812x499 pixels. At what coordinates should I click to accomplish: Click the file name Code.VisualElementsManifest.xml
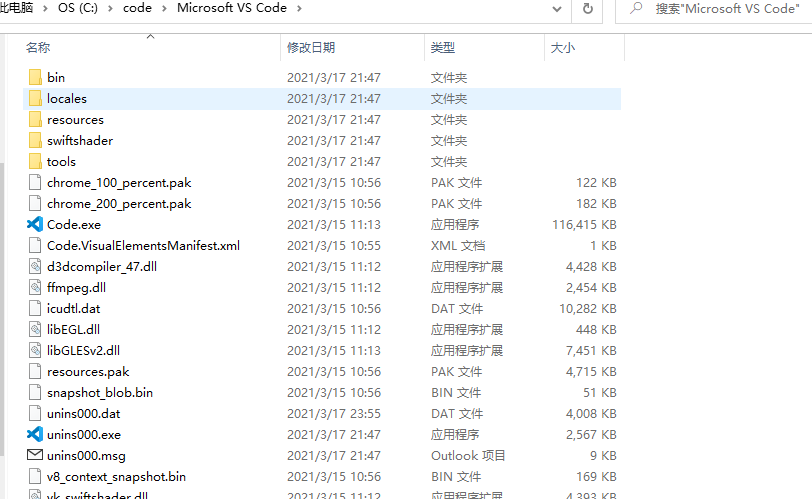click(143, 245)
